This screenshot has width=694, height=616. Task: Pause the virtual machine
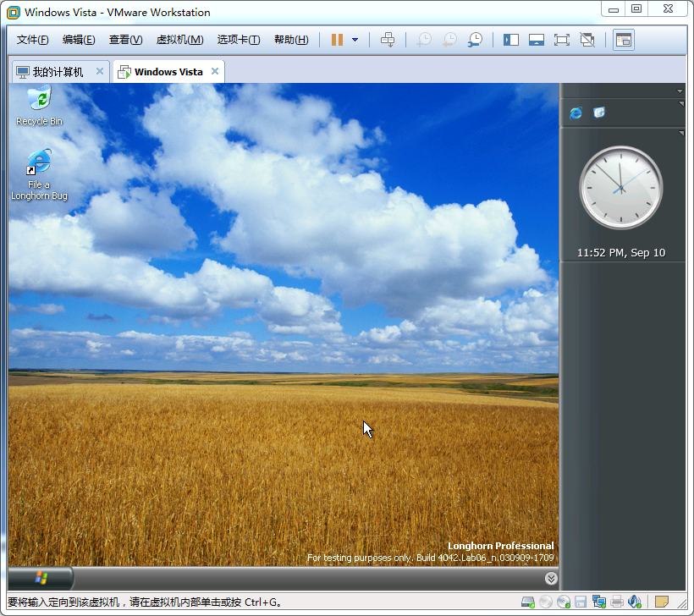click(x=337, y=40)
